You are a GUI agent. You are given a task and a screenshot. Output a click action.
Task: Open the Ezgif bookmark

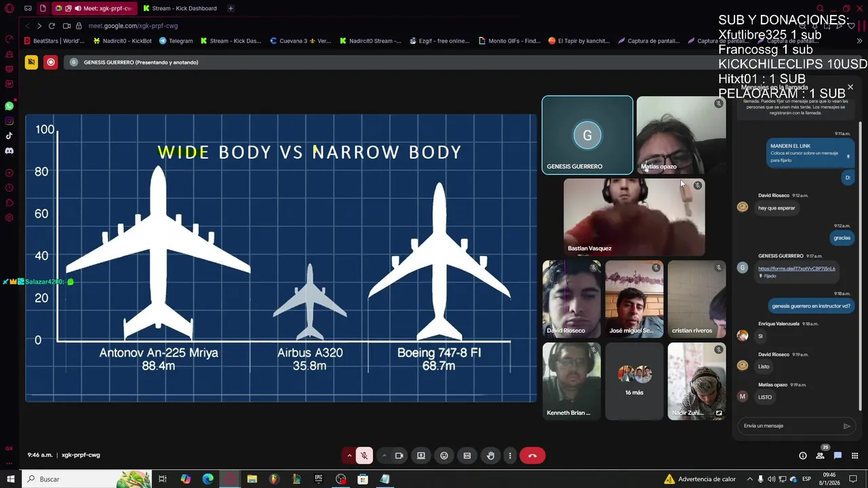439,41
